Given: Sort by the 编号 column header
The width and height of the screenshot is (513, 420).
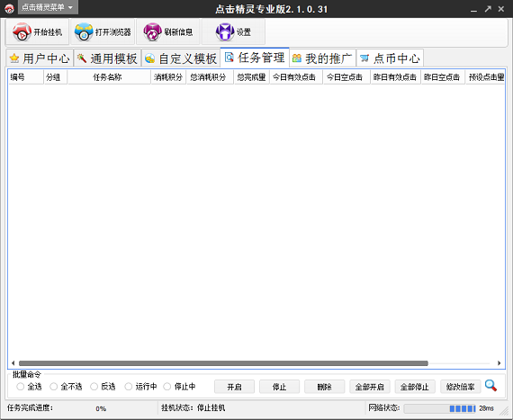Looking at the screenshot, I should click(26, 77).
